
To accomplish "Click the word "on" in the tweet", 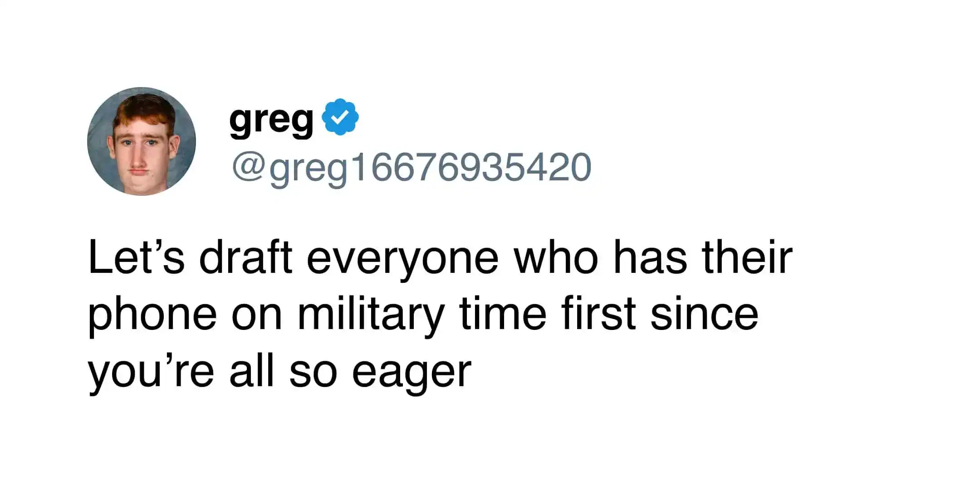I will click(x=257, y=315).
